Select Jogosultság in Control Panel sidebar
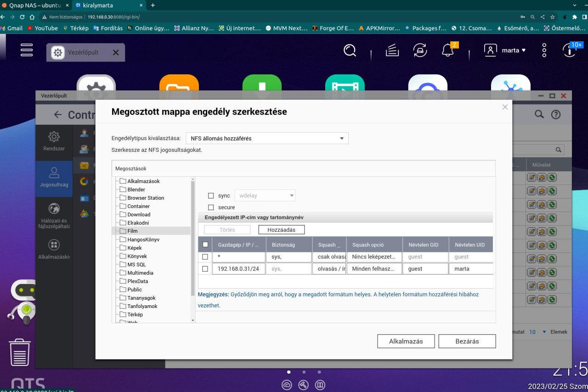588x392 pixels. pos(54,178)
